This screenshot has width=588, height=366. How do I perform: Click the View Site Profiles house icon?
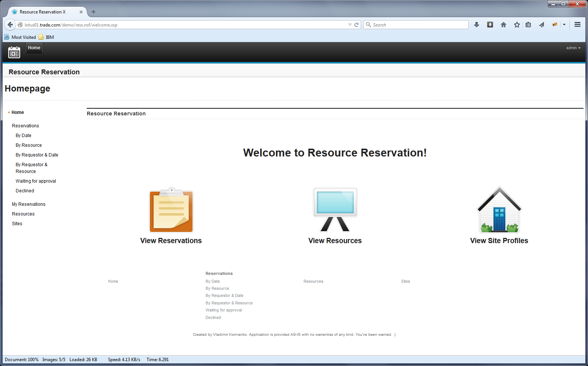(499, 210)
